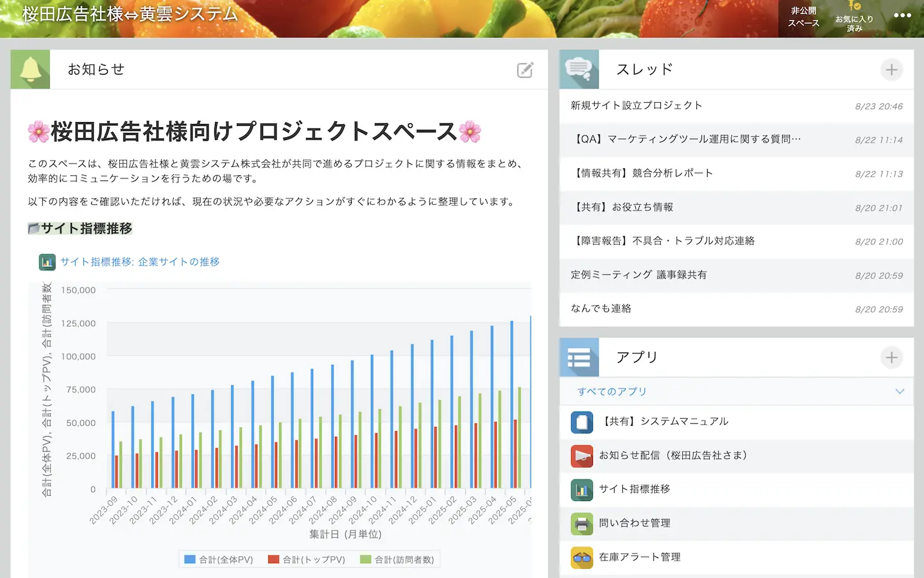Open the 【情報共有】競合分析レポート thread
Screen dimensions: 924x578
click(x=642, y=173)
